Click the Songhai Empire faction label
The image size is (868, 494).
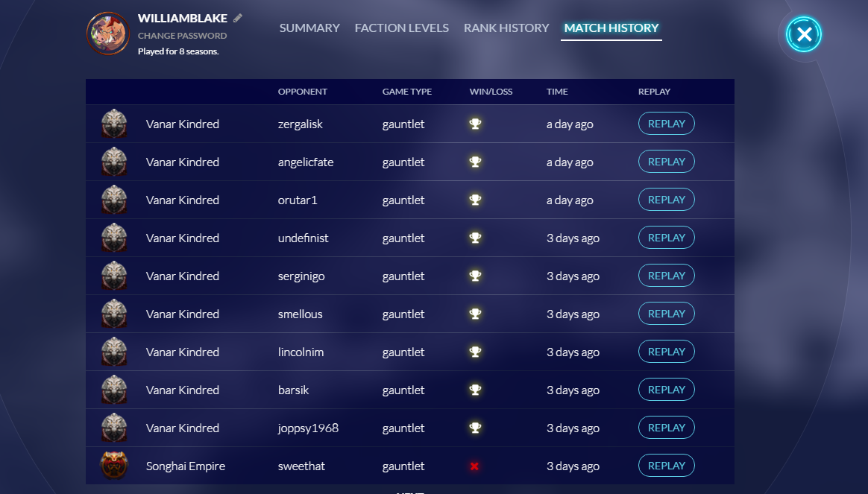tap(186, 466)
